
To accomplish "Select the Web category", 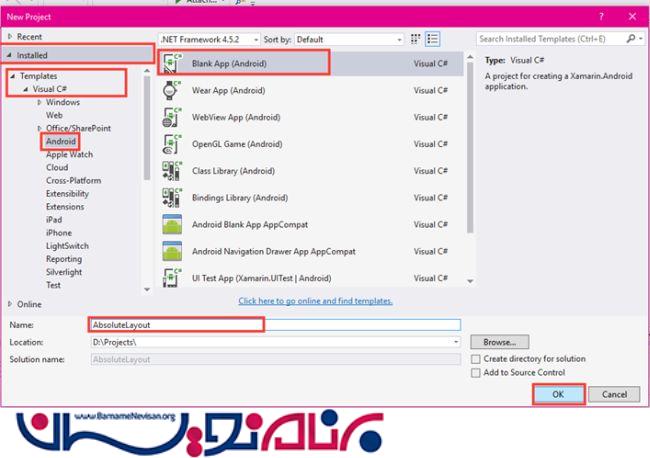I will 54,115.
